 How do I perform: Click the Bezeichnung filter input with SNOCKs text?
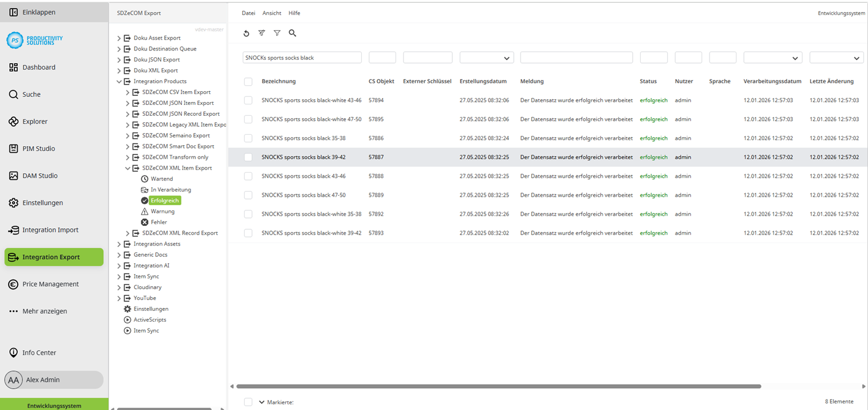[302, 58]
